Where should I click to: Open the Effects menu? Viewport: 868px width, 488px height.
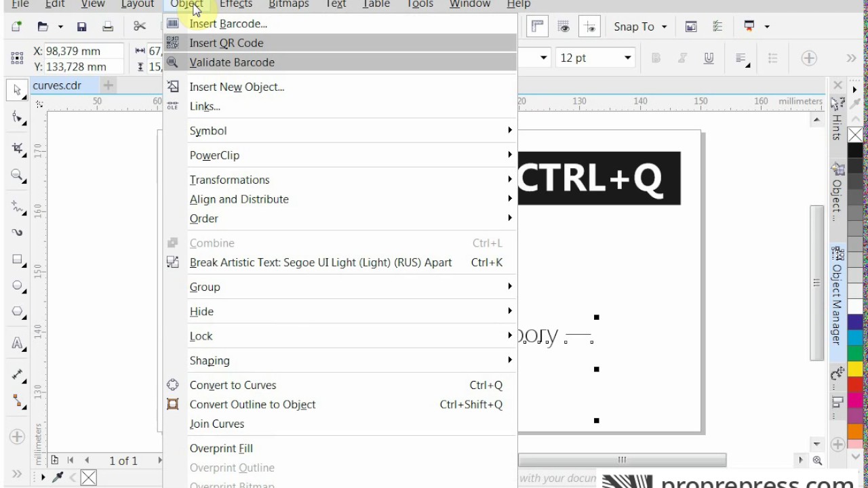pos(235,4)
